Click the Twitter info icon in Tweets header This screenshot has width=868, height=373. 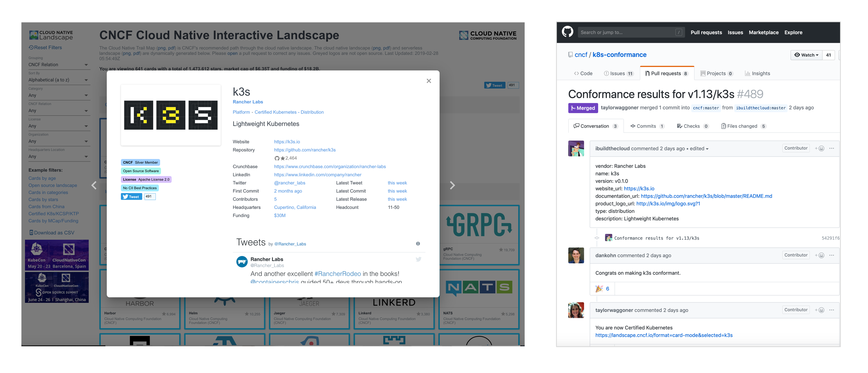pos(418,243)
